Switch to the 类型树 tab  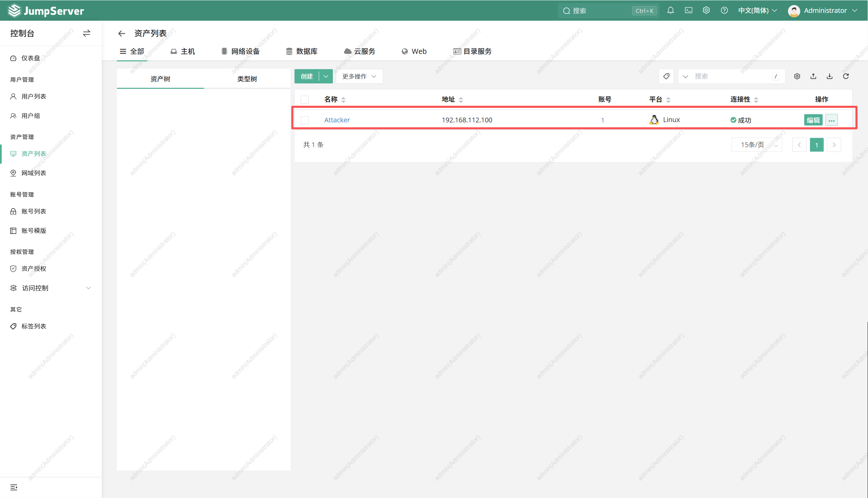247,79
